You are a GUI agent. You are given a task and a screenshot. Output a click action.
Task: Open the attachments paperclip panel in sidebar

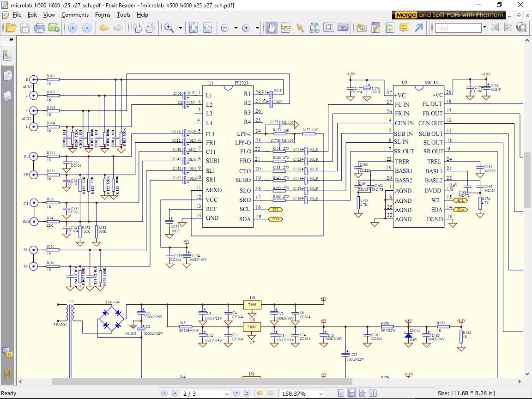7,373
